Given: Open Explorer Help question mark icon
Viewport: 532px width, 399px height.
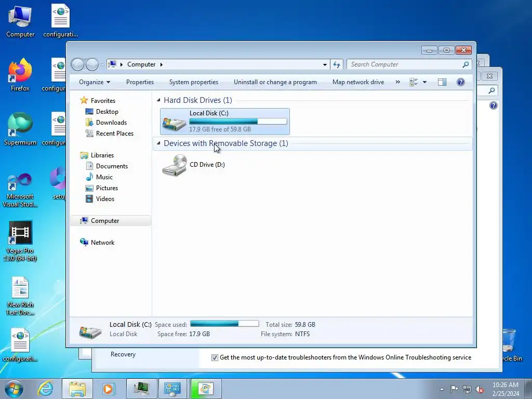Looking at the screenshot, I should (460, 82).
